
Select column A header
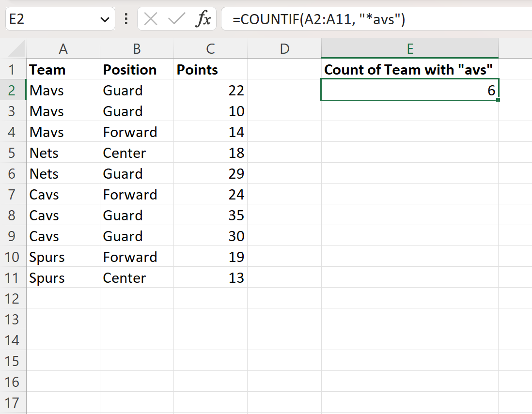tap(63, 48)
